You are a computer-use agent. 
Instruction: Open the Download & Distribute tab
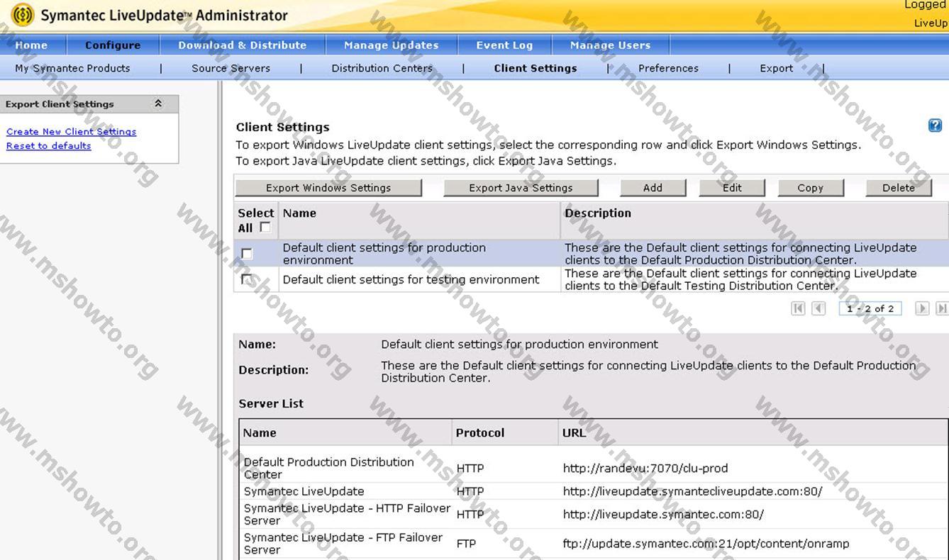pyautogui.click(x=243, y=45)
